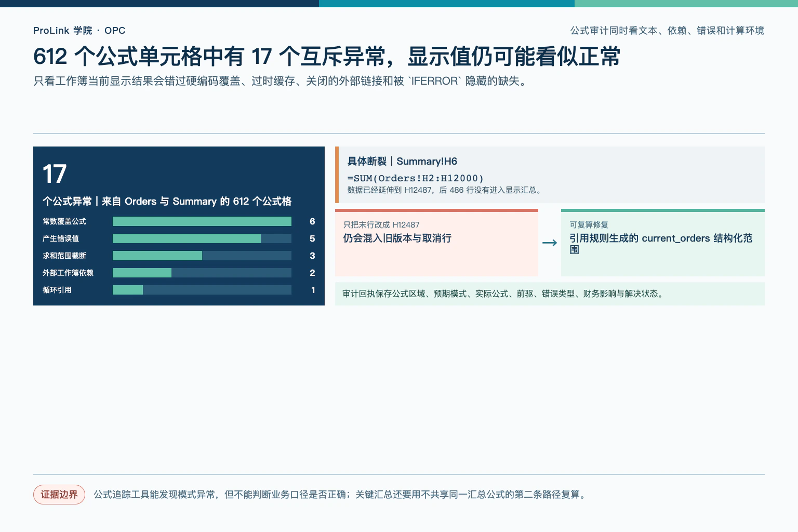798x532 pixels.
Task: Click the arrow between fix cards
Action: click(550, 243)
